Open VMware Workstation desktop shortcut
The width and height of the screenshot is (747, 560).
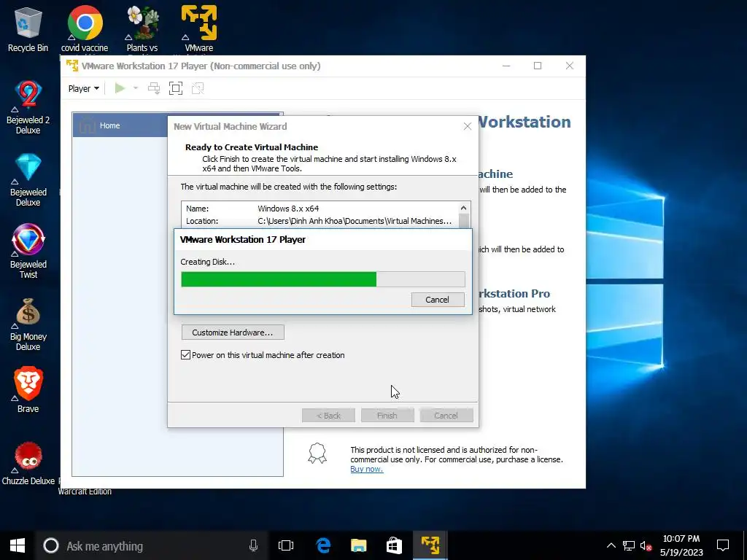coord(198,29)
